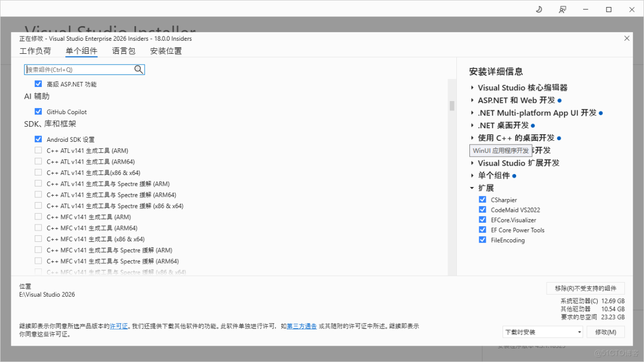Open the feedback icon in the title bar
This screenshot has height=362, width=644.
tap(562, 9)
